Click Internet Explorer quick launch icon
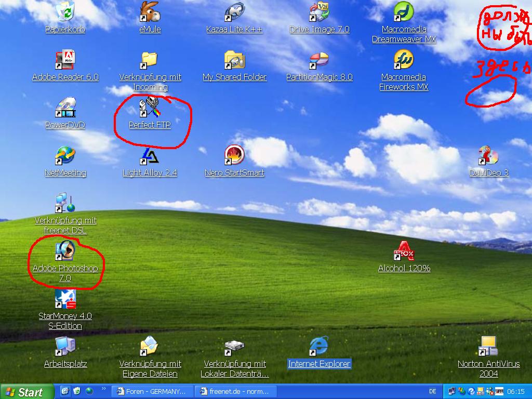 tap(65, 391)
